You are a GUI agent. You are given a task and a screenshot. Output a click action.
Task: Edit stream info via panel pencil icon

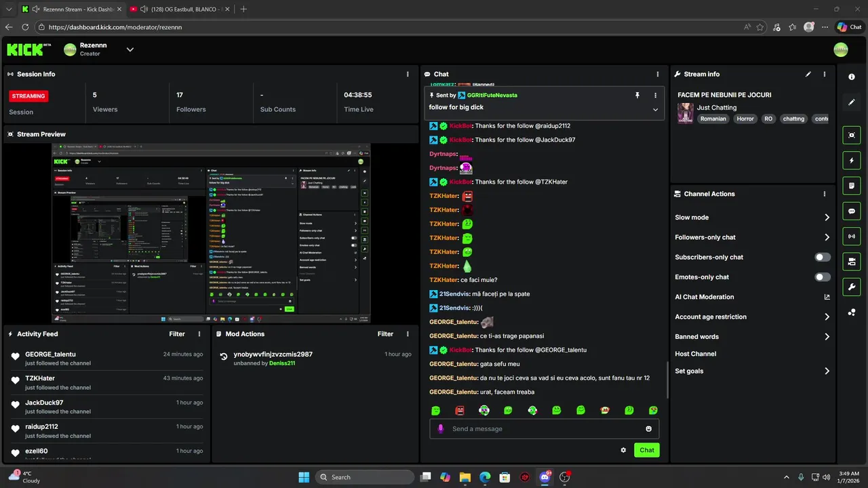(x=808, y=74)
